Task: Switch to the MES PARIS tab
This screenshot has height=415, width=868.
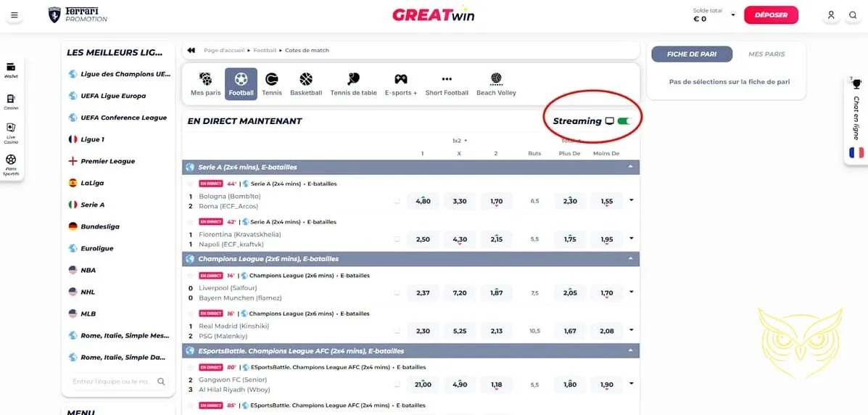Action: pyautogui.click(x=766, y=54)
